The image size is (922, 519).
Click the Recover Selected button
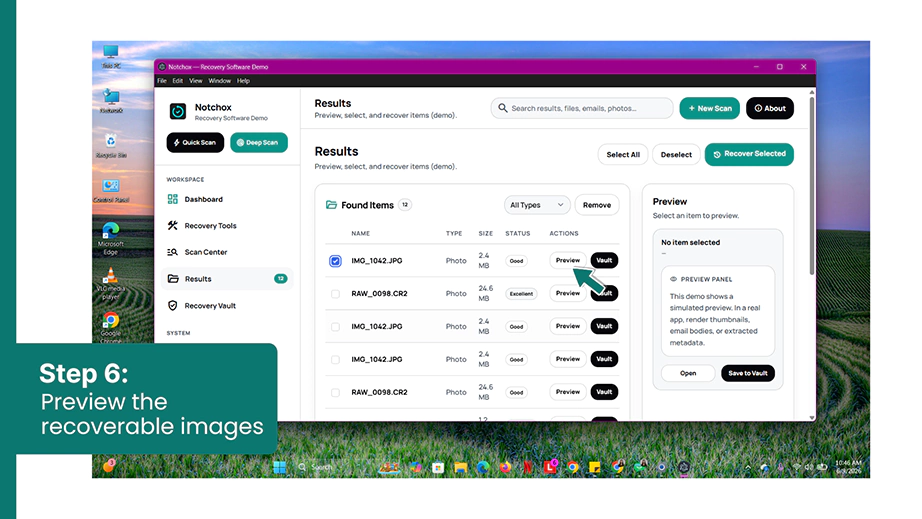[749, 154]
